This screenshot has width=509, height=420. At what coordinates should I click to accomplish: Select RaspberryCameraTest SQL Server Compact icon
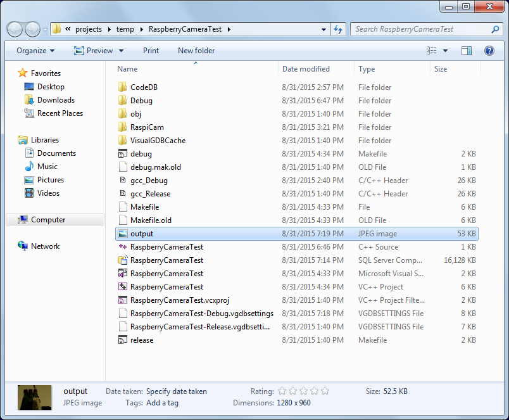123,260
